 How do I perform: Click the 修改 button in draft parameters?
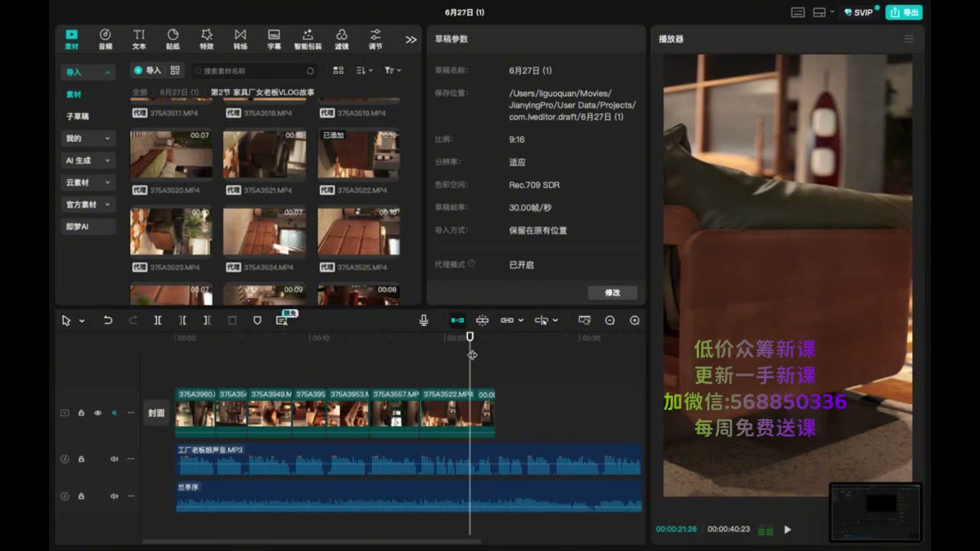coord(612,292)
